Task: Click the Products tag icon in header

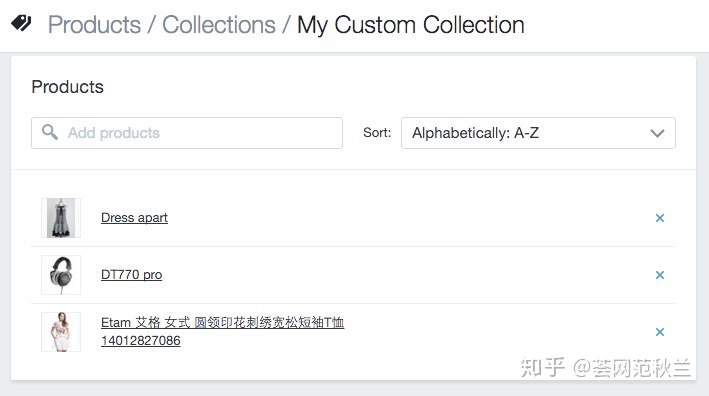Action: click(x=21, y=23)
